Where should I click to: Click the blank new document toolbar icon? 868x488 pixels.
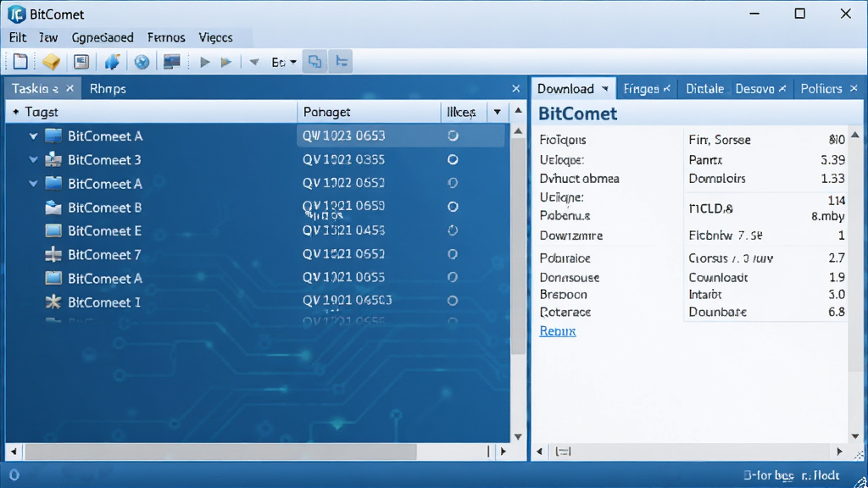point(20,61)
